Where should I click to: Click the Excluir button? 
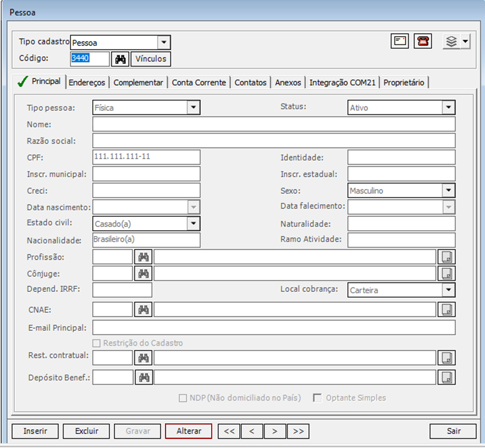[86, 431]
